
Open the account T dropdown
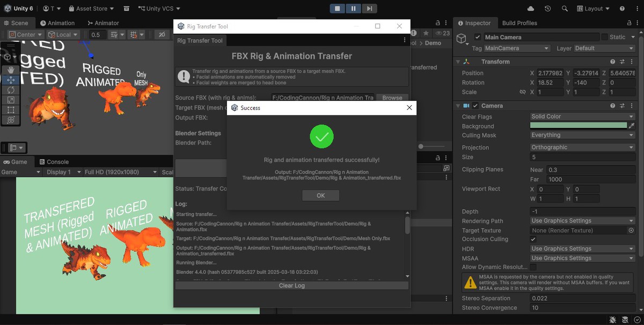52,9
